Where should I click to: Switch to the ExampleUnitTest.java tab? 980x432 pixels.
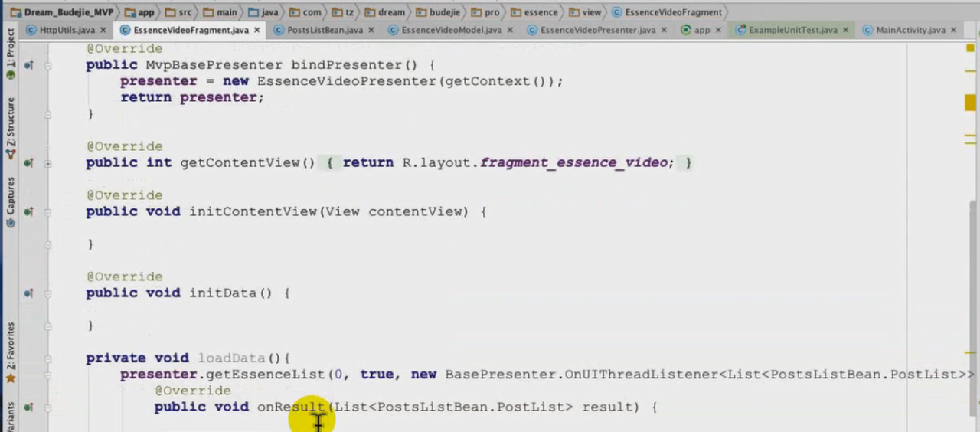(793, 30)
